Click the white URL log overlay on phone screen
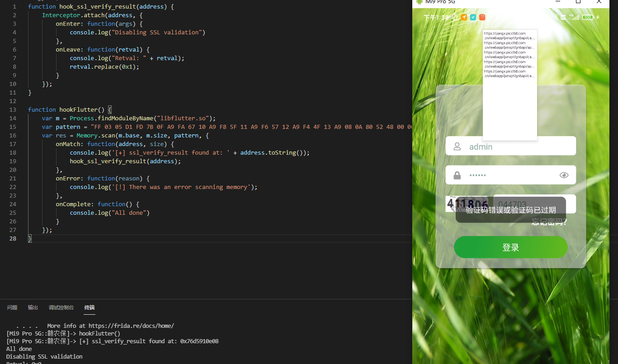Screen dimensions: 618x364 [x=510, y=85]
